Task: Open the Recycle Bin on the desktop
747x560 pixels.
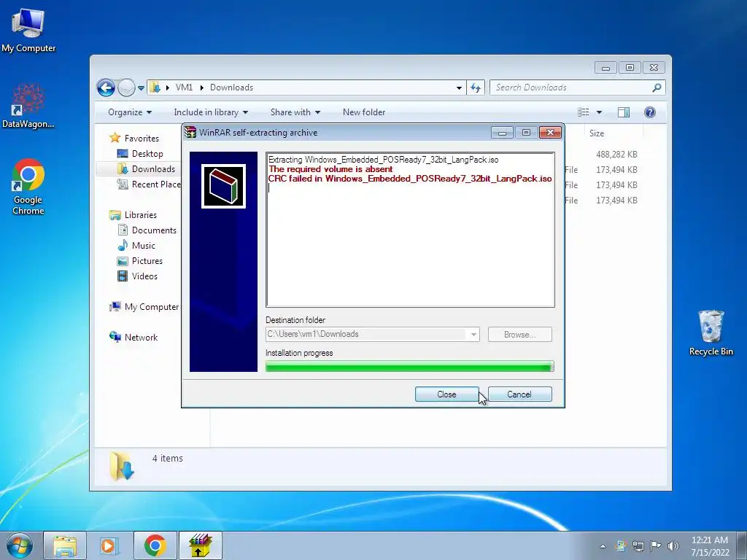Action: (x=711, y=332)
